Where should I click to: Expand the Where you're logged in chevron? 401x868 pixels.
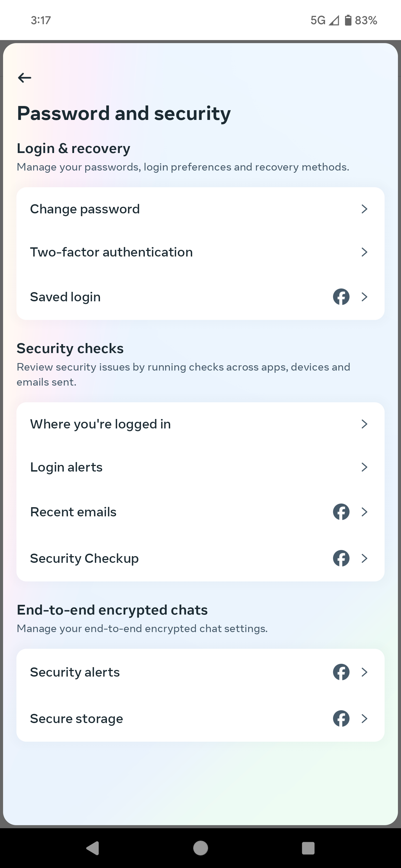(x=364, y=424)
